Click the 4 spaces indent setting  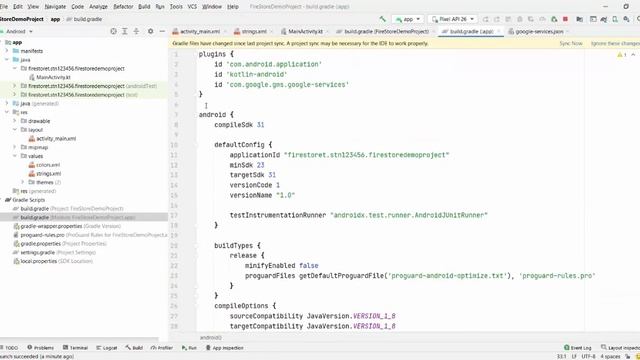click(610, 356)
